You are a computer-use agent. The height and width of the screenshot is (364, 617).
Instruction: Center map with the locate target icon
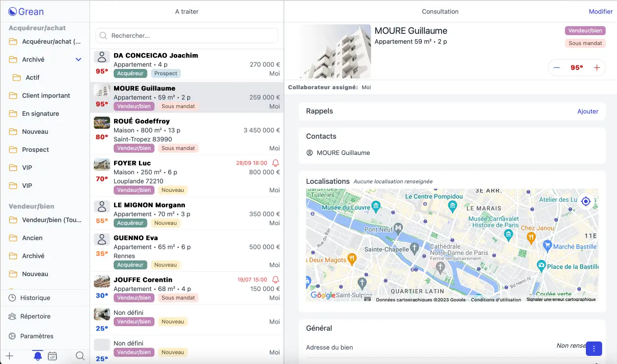(585, 201)
